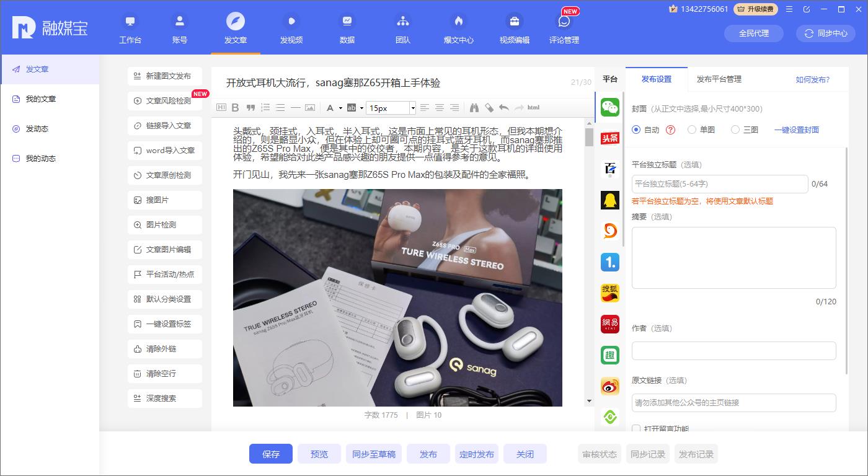Click the 保存 button
Image resolution: width=868 pixels, height=476 pixels.
[x=271, y=454]
